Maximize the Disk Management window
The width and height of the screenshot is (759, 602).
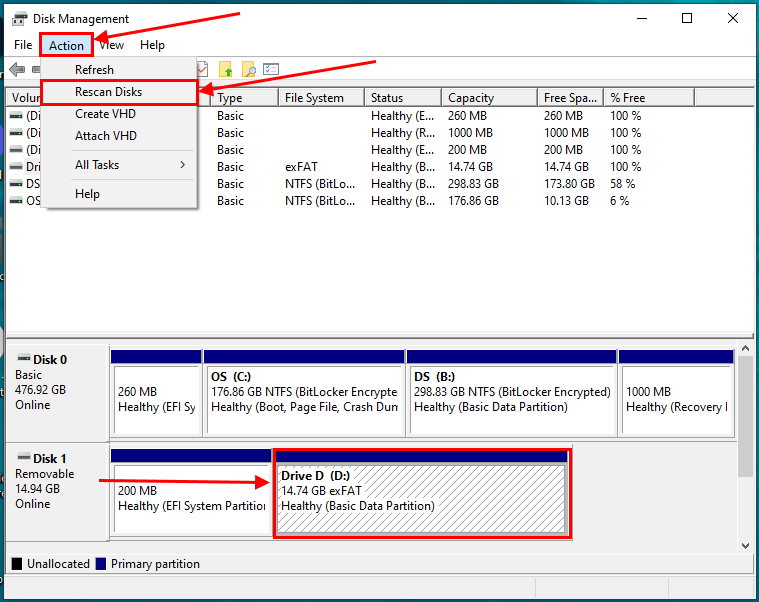687,18
